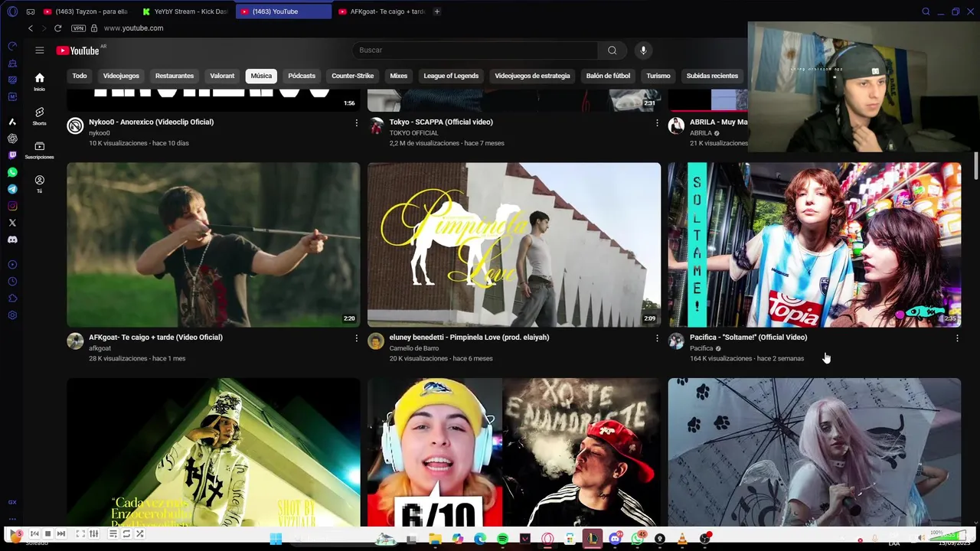Open Spotify from the taskbar
Image resolution: width=980 pixels, height=551 pixels.
[x=502, y=539]
